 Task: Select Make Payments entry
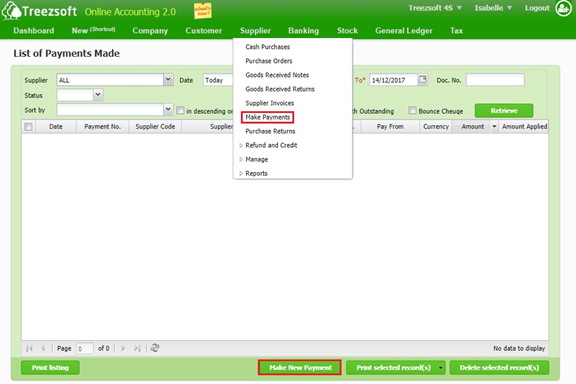(x=267, y=117)
